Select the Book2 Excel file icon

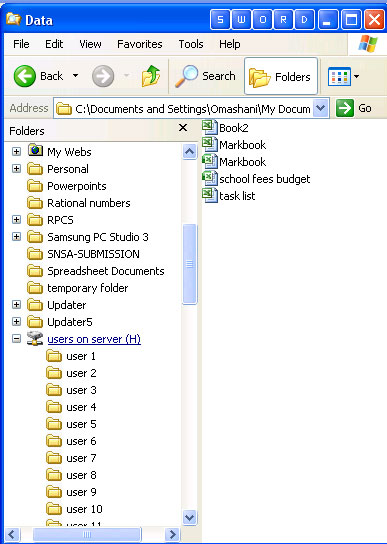(210, 127)
